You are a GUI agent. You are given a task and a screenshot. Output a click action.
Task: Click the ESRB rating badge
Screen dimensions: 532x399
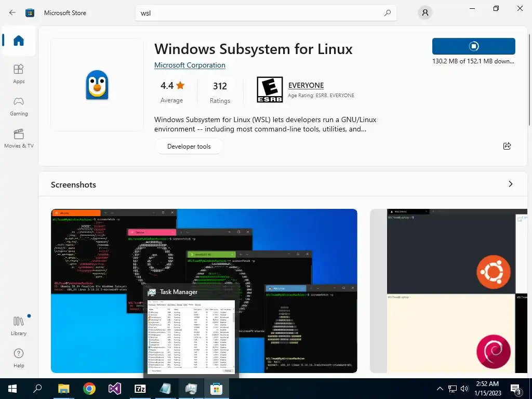(x=270, y=89)
